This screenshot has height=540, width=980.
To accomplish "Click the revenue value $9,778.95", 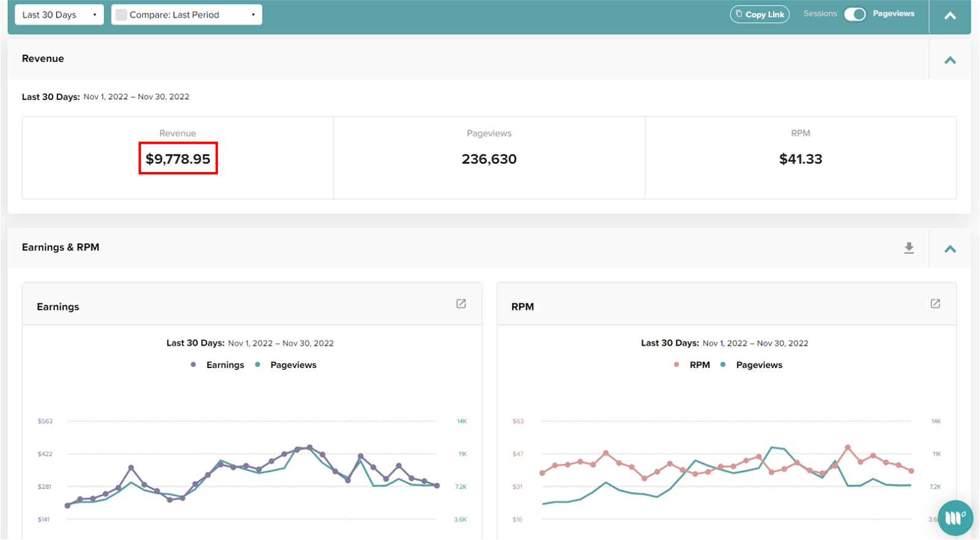I will pos(178,159).
